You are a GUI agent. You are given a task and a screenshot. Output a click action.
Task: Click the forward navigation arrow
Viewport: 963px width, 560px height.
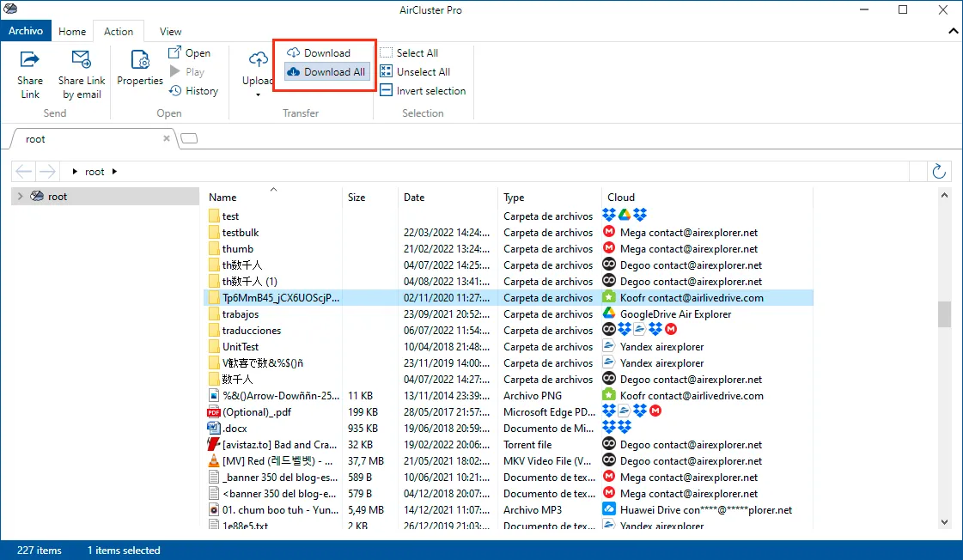tap(47, 171)
